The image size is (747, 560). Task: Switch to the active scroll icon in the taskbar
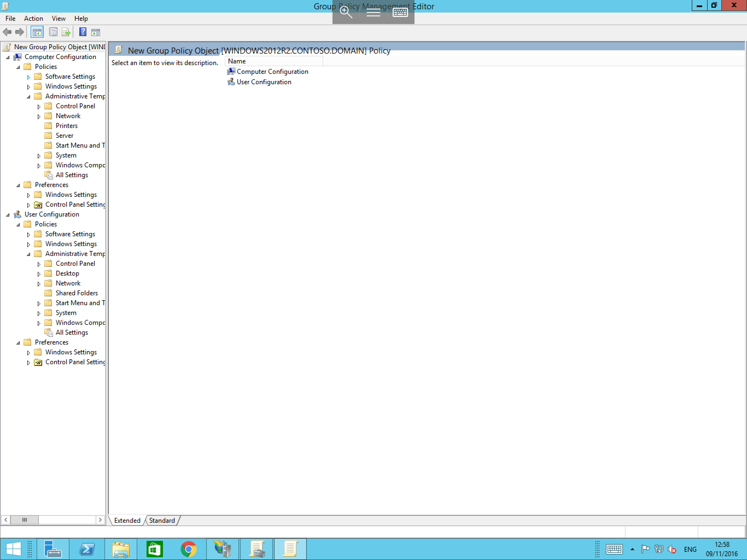pyautogui.click(x=290, y=549)
